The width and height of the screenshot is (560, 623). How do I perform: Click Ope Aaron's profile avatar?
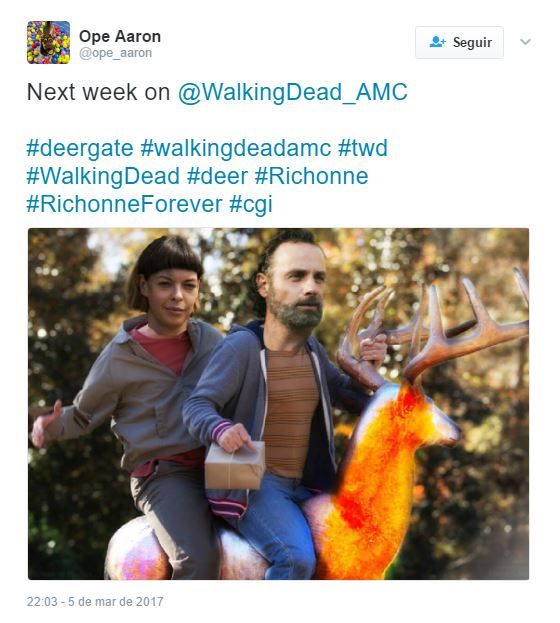(48, 43)
